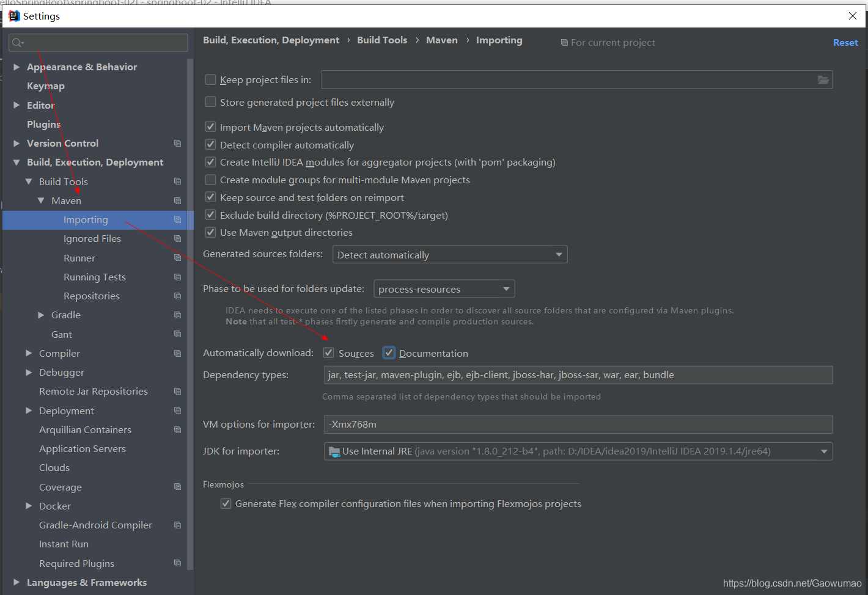Click the project-level icon beside Build Tools

coord(177,181)
